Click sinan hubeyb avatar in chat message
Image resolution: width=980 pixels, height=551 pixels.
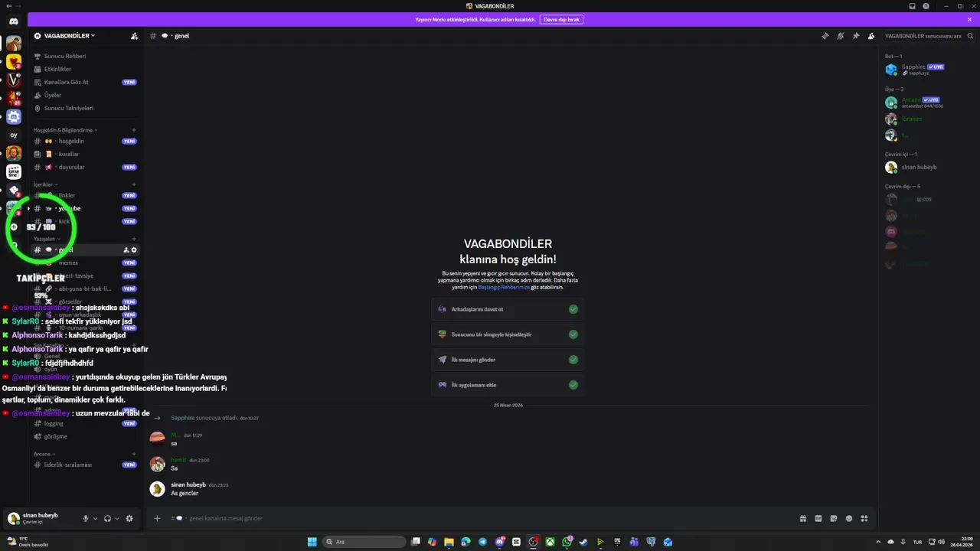[157, 489]
